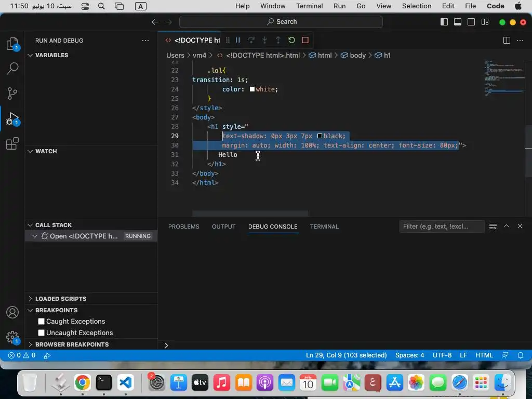Switch to the TERMINAL panel tab

point(324,227)
